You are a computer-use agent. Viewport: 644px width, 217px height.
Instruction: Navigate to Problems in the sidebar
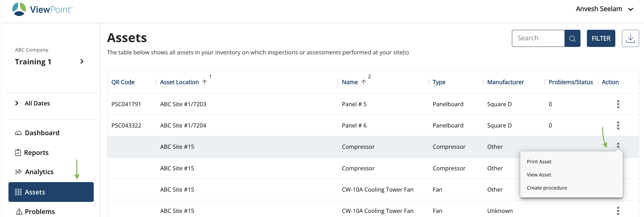click(x=40, y=212)
